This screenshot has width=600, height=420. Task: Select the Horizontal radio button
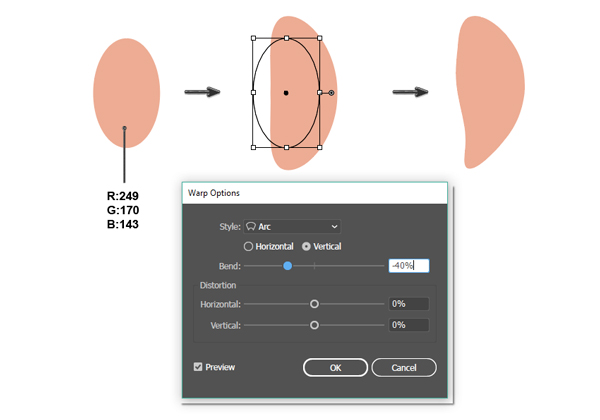(248, 246)
